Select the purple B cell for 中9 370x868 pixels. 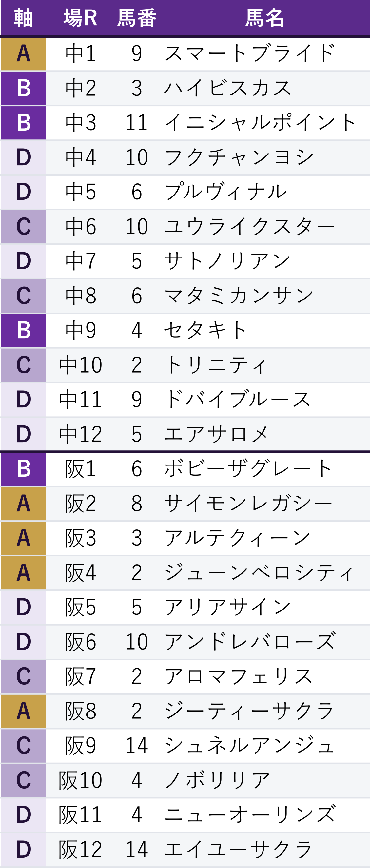point(23,331)
